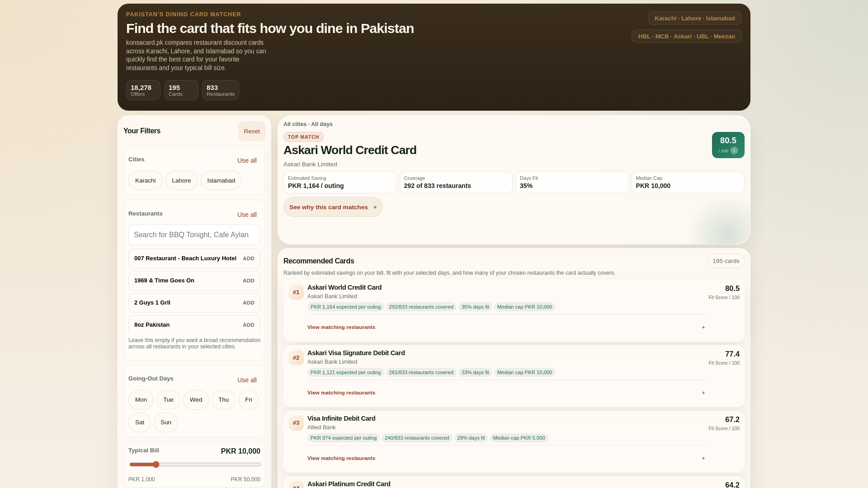This screenshot has width=868, height=488.
Task: Click Visa Infinite Debit Card title
Action: coord(341,418)
